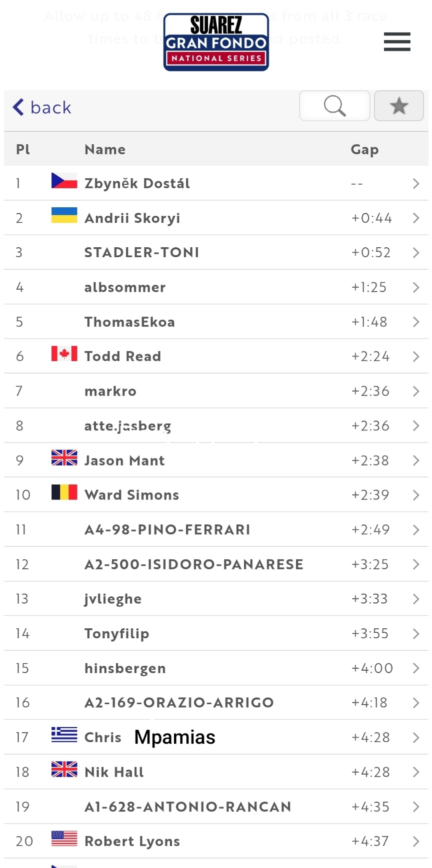This screenshot has height=868, width=432.
Task: Open rider ThomasEkoa's result
Action: 129,322
